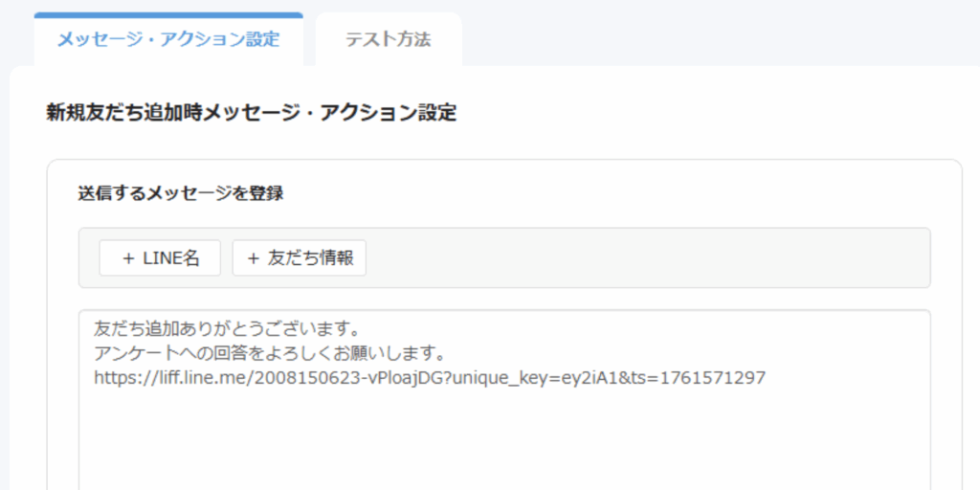Switch to the テスト方法 tab
The width and height of the screenshot is (980, 490).
[388, 40]
